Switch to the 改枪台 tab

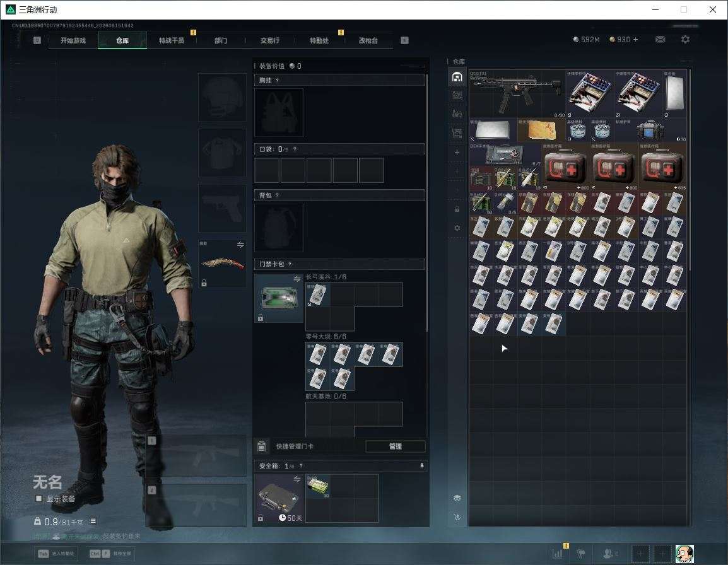click(x=368, y=40)
